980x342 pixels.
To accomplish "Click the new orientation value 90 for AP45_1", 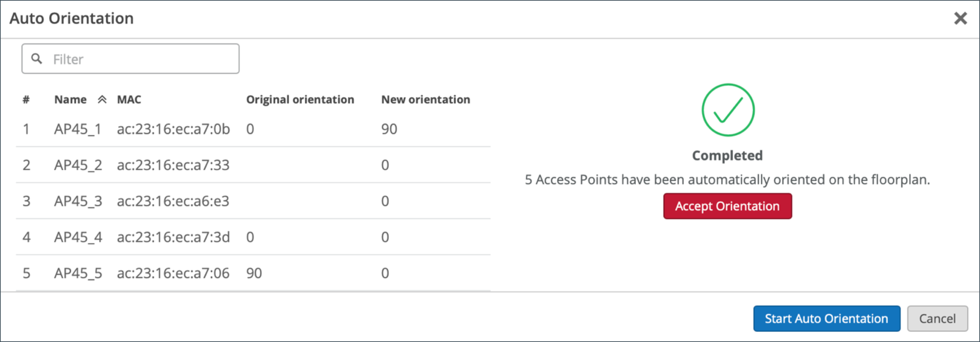I will (x=389, y=129).
